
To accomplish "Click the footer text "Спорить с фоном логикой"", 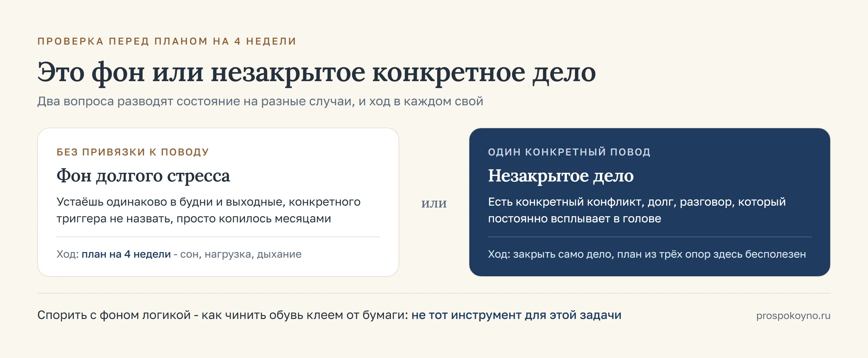I will point(114,315).
